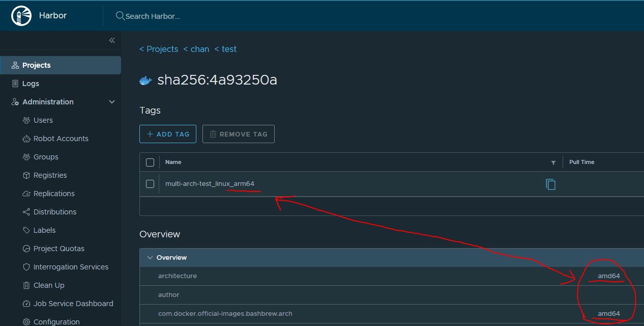The width and height of the screenshot is (644, 326).
Task: Click the filter icon in Name column
Action: [x=553, y=162]
